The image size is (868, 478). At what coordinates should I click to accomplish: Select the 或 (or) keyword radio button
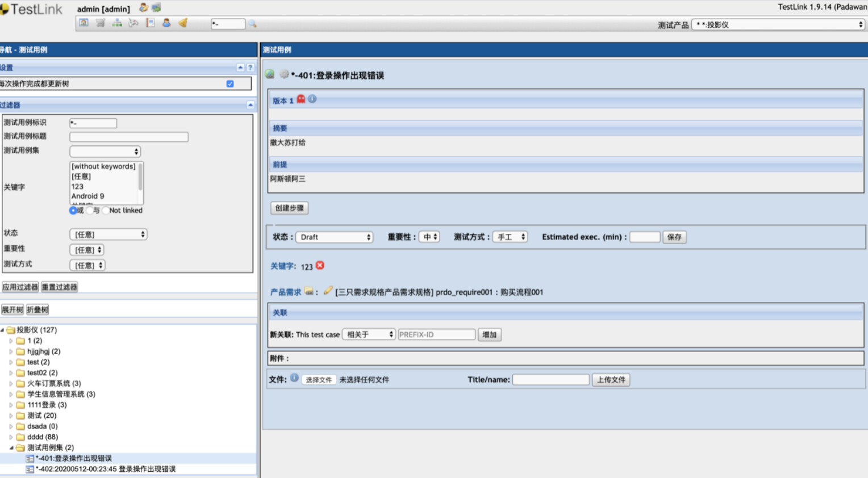click(73, 211)
